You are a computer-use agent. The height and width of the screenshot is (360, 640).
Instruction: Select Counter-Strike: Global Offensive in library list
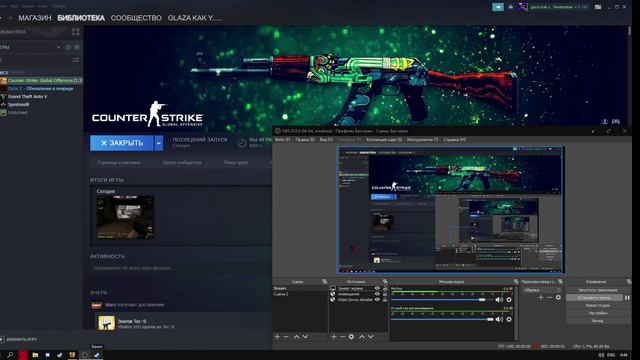[x=41, y=80]
